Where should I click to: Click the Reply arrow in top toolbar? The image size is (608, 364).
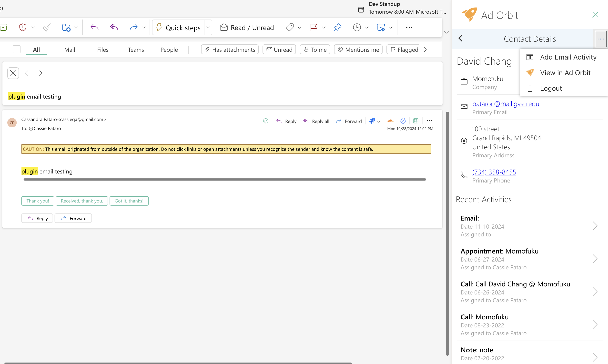point(94,27)
